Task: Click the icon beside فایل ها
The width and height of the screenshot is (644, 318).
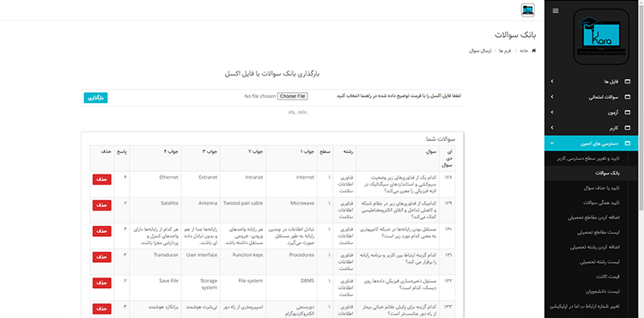Action: (627, 82)
